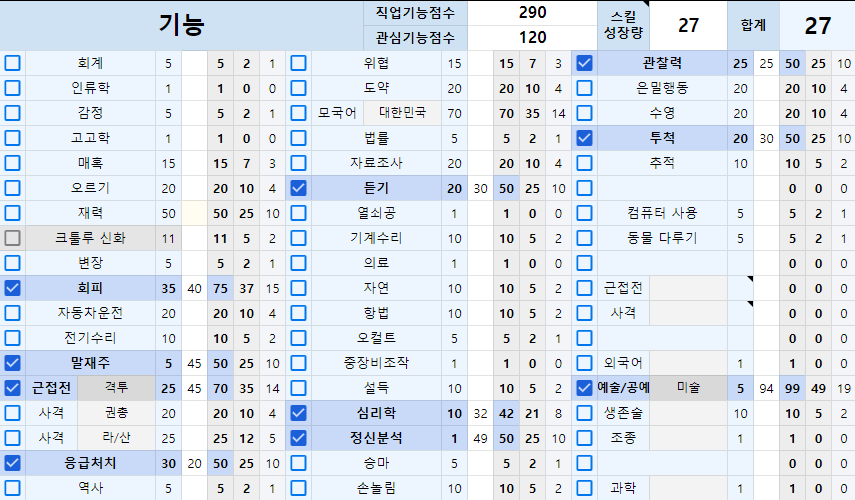855x500 pixels.
Task: Click the grey 크툴루 신화 checkbox
Action: tap(12, 238)
